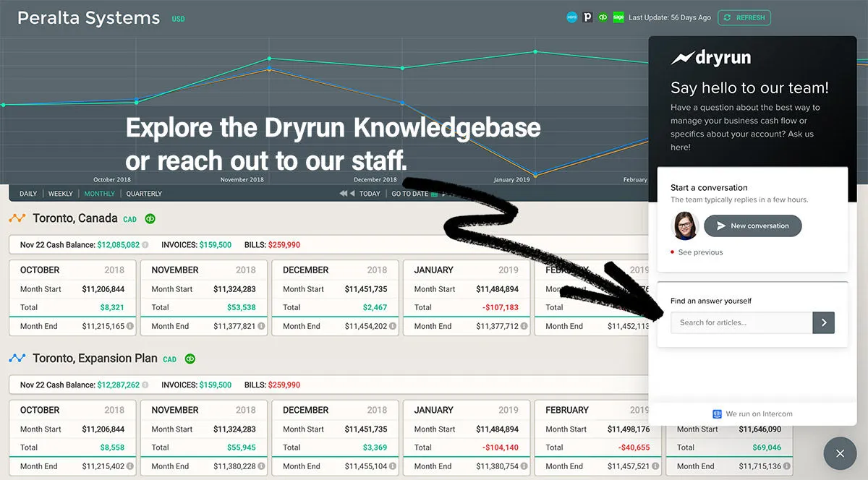Click Expansion Plan December total $3,369

(374, 447)
